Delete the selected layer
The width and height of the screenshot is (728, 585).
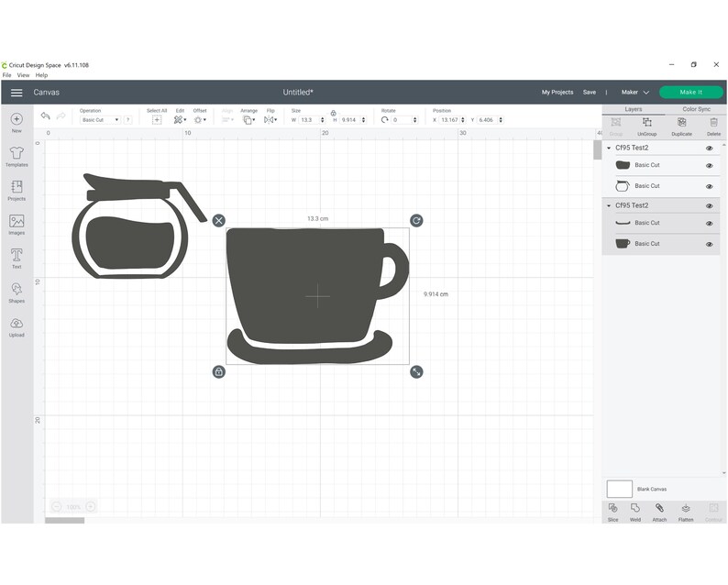pos(713,126)
